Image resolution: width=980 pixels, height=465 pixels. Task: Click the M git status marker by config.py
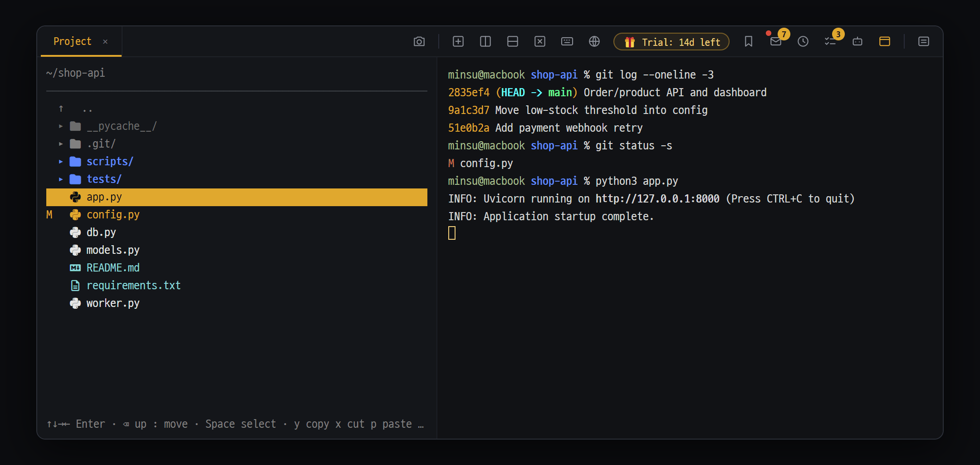pos(49,215)
